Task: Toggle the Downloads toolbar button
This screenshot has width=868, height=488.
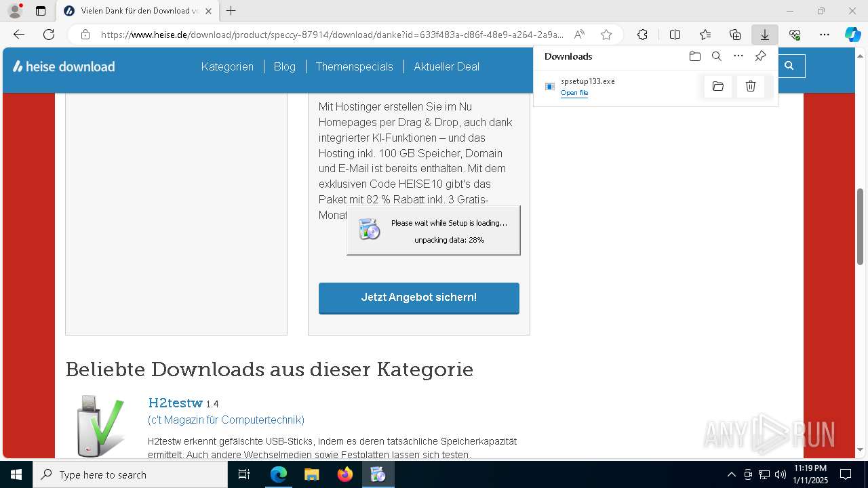Action: click(x=764, y=35)
